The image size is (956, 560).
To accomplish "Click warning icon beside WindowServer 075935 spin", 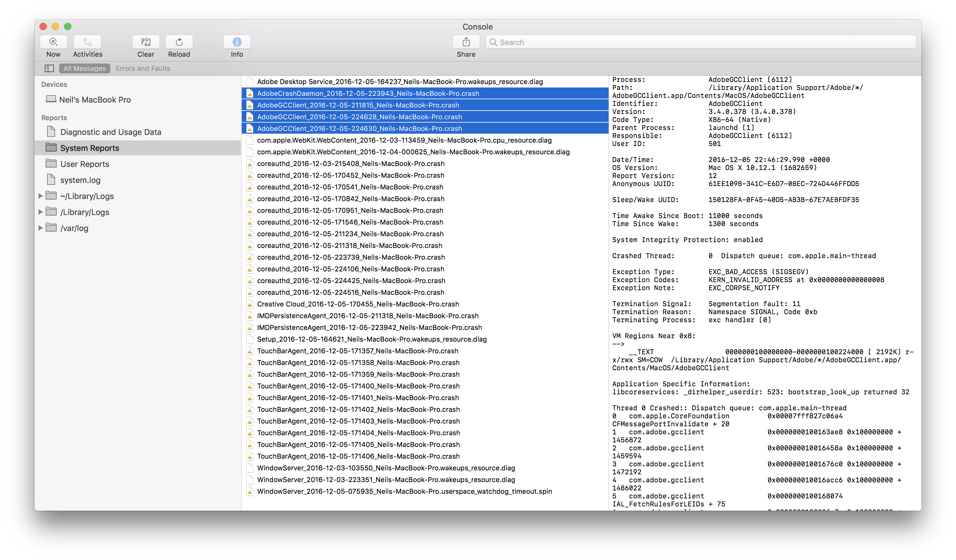I will pyautogui.click(x=249, y=491).
